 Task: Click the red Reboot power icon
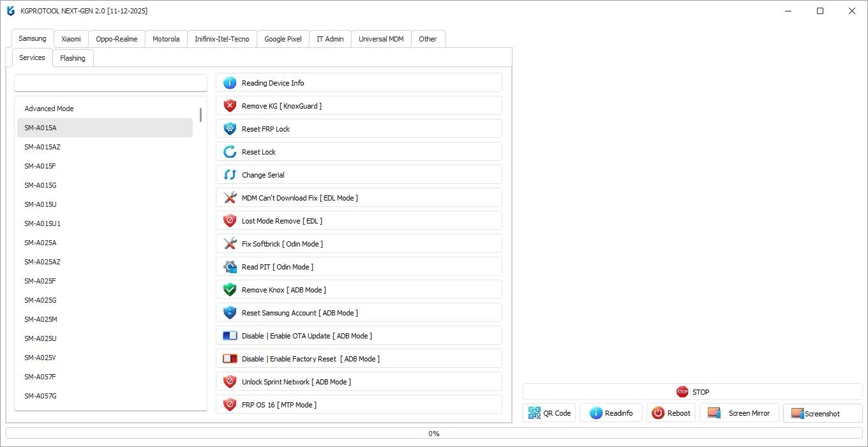[658, 413]
